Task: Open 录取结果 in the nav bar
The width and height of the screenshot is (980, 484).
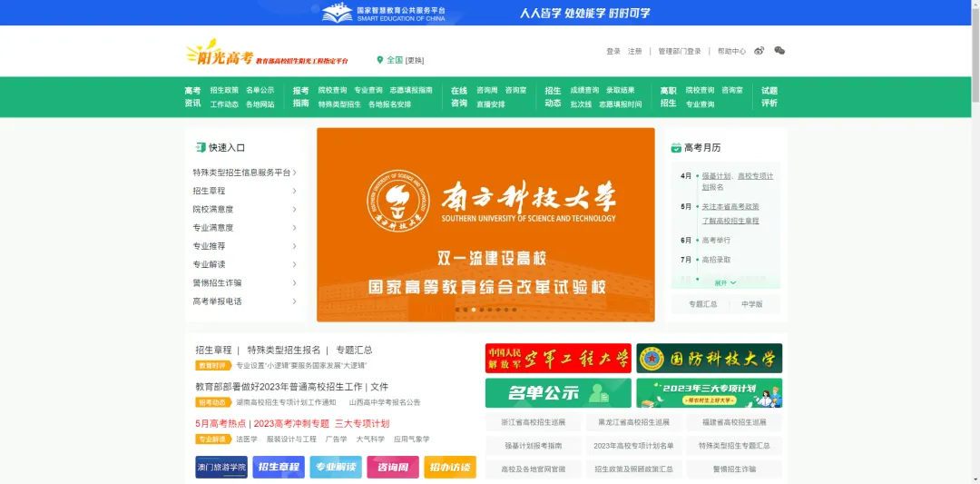Action: point(620,90)
